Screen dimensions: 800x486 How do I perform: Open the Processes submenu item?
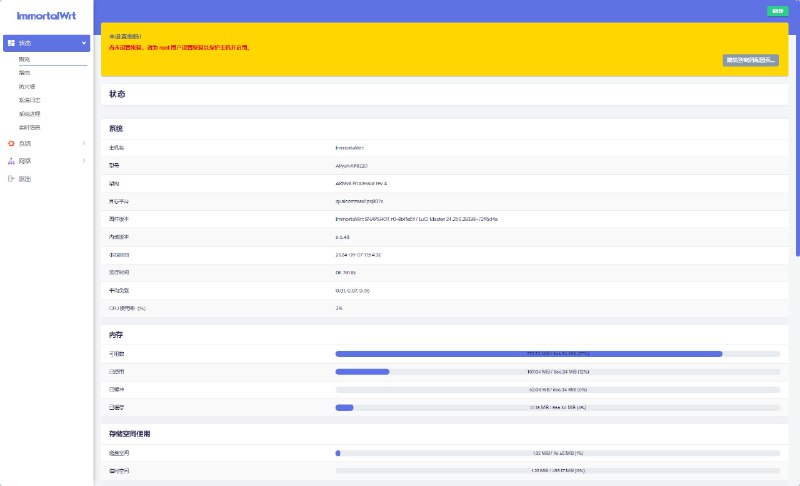[x=28, y=114]
